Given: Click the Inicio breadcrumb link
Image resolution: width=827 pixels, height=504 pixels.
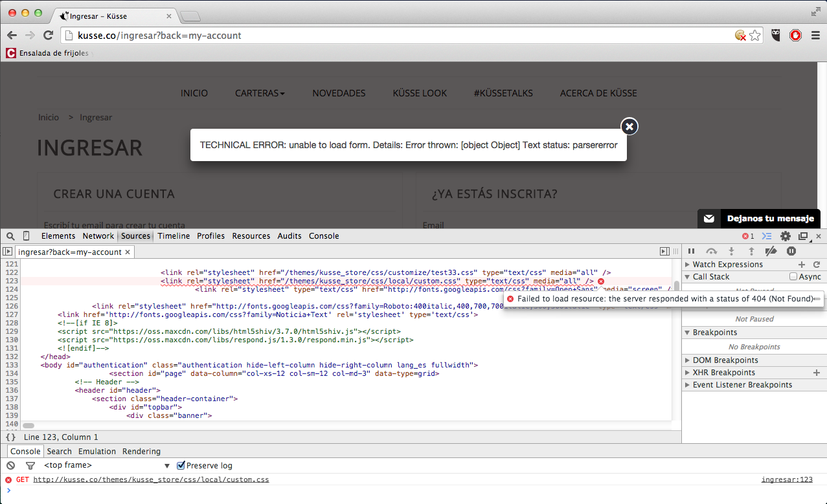Looking at the screenshot, I should pyautogui.click(x=49, y=118).
